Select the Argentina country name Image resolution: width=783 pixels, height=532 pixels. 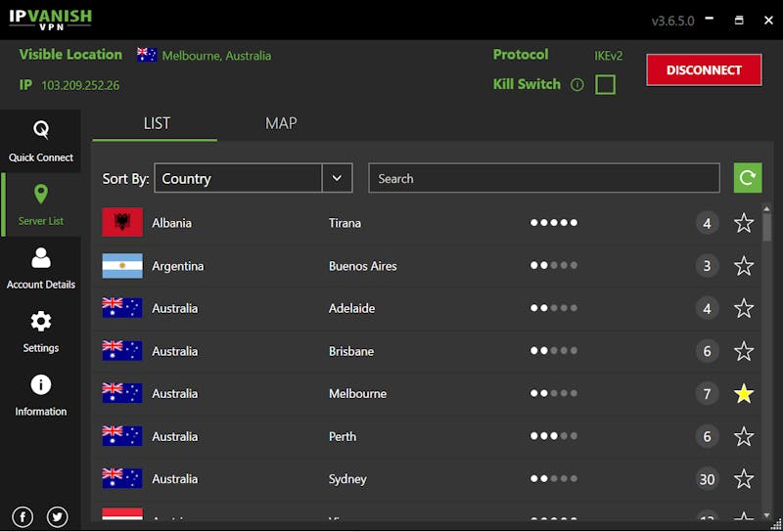click(178, 266)
